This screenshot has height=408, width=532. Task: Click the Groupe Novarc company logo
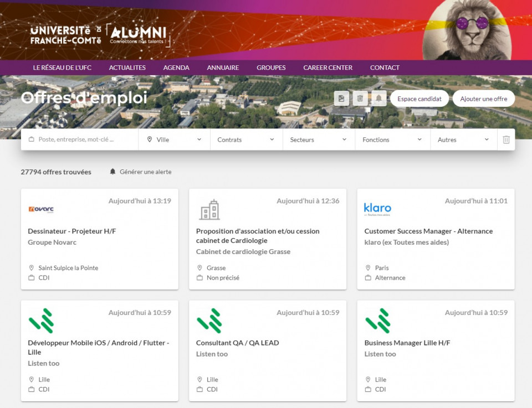coord(41,209)
